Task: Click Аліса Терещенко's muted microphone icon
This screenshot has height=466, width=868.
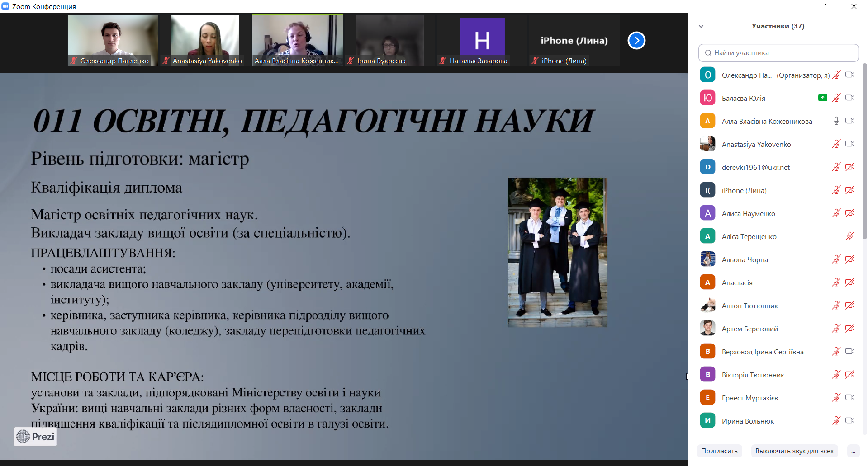Action: point(849,236)
